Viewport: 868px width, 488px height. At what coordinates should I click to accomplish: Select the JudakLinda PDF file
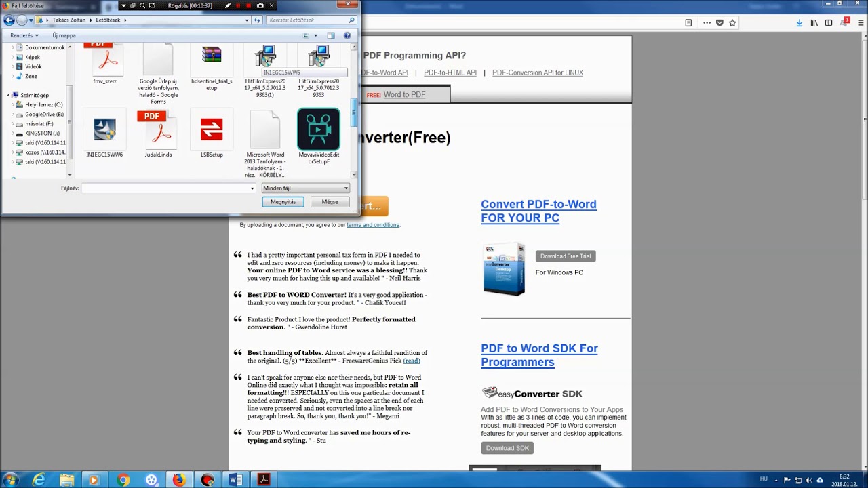pos(158,134)
